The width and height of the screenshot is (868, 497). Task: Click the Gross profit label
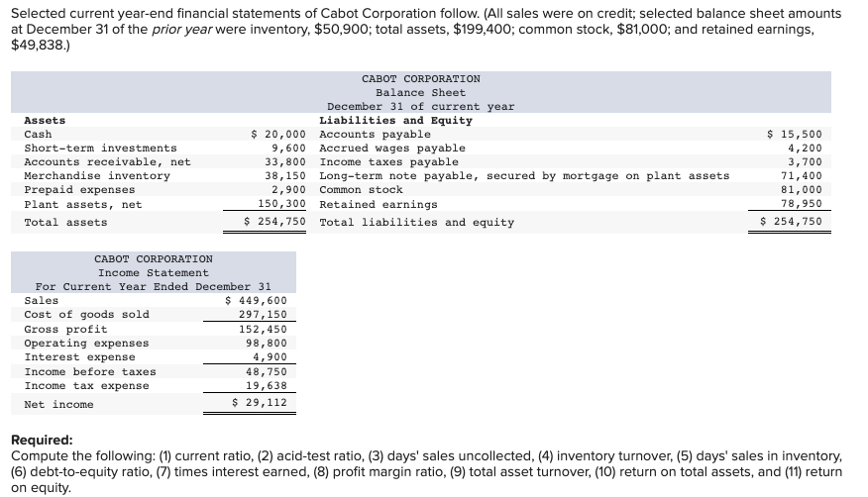[65, 330]
